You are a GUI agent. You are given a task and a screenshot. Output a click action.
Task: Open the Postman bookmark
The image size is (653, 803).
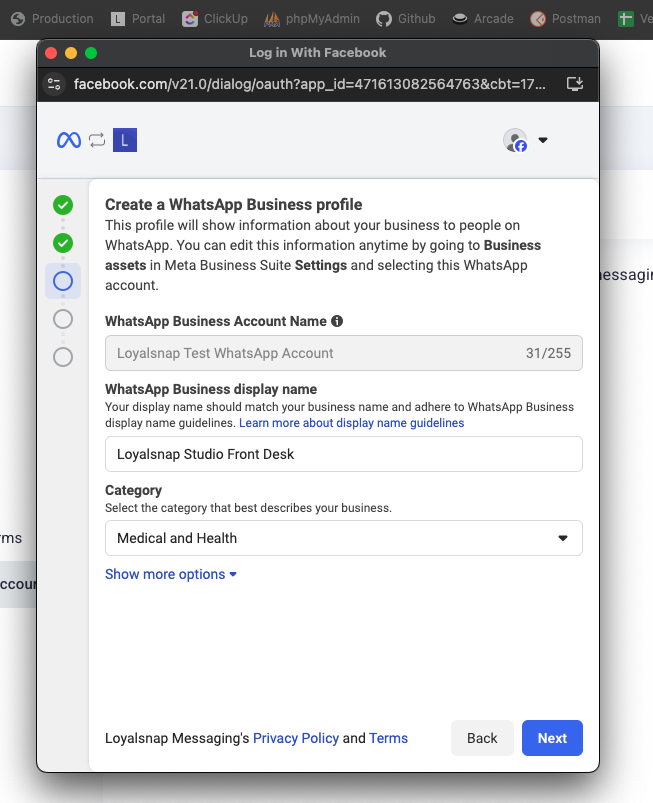pyautogui.click(x=565, y=19)
